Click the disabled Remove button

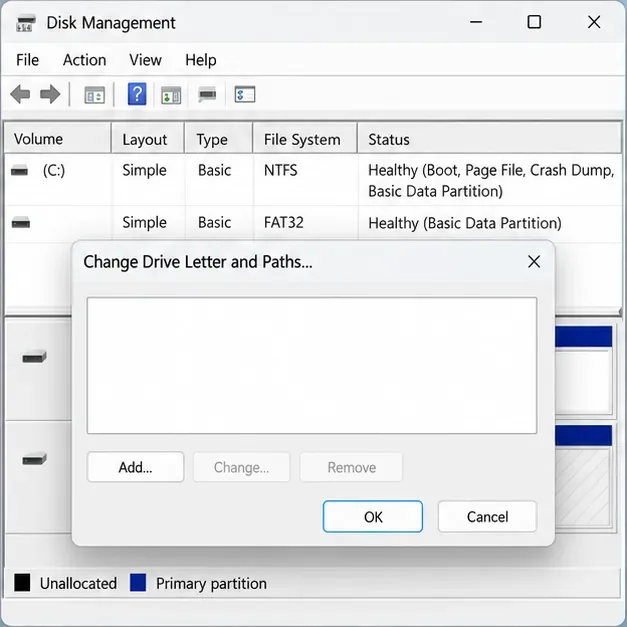[351, 467]
